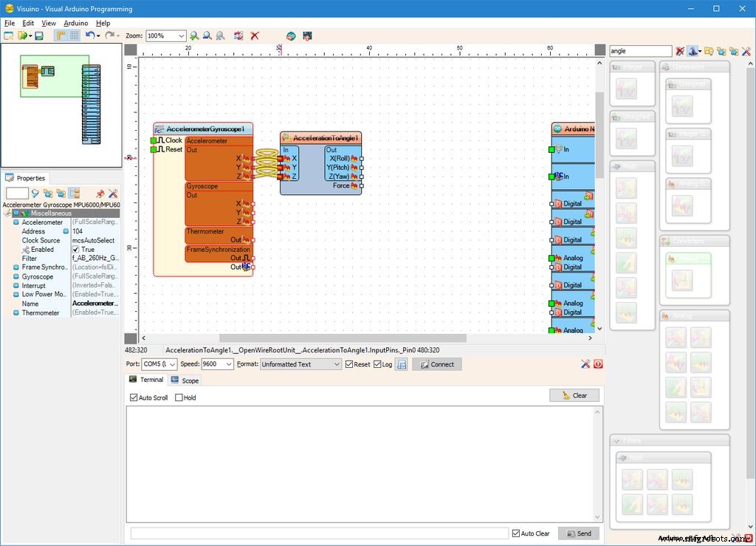Uncheck the Auto Scroll checkbox
This screenshot has width=756, height=546.
(x=134, y=397)
